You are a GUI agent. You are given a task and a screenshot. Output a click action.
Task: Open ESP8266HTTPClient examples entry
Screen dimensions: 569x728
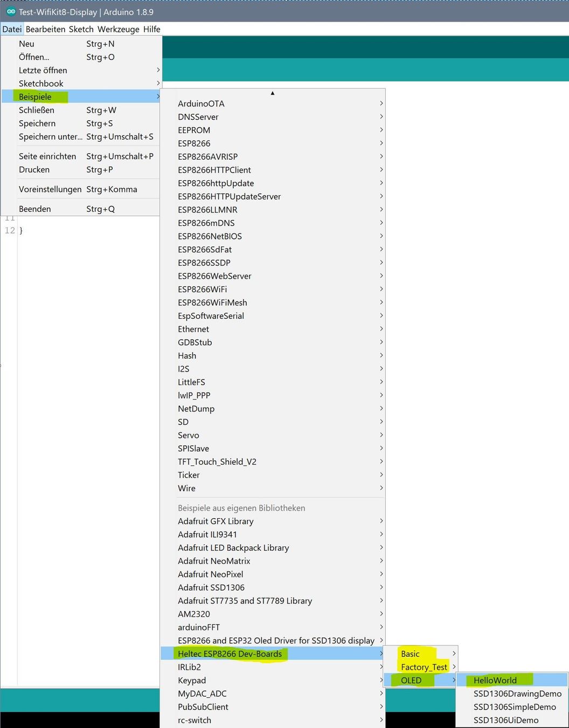[x=273, y=170]
